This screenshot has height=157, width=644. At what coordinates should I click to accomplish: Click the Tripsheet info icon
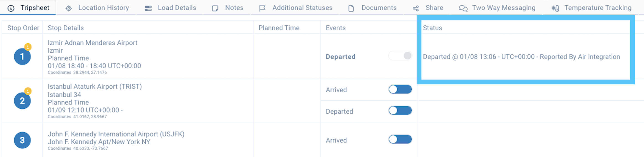11,8
